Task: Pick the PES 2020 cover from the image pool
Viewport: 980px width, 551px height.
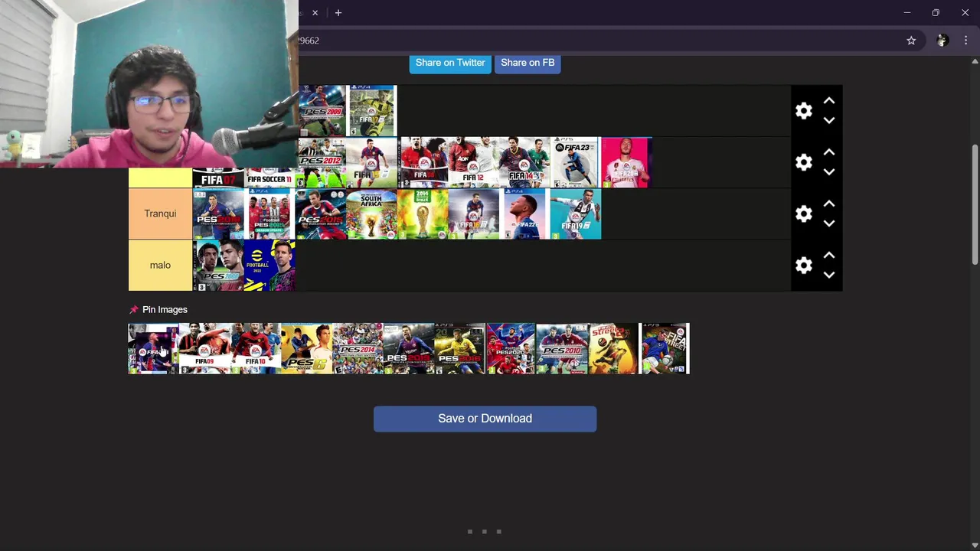Action: tap(511, 349)
